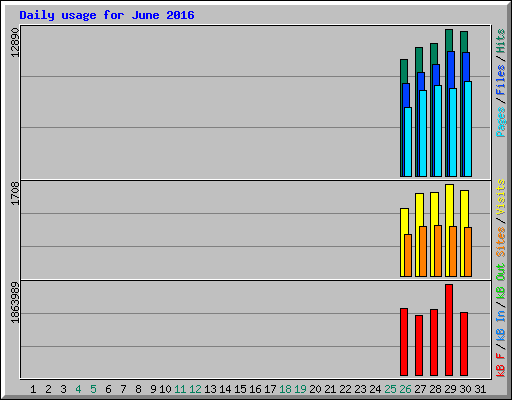The width and height of the screenshot is (512, 400).
Task: Select the green kB Out legend label
Action: [500, 282]
